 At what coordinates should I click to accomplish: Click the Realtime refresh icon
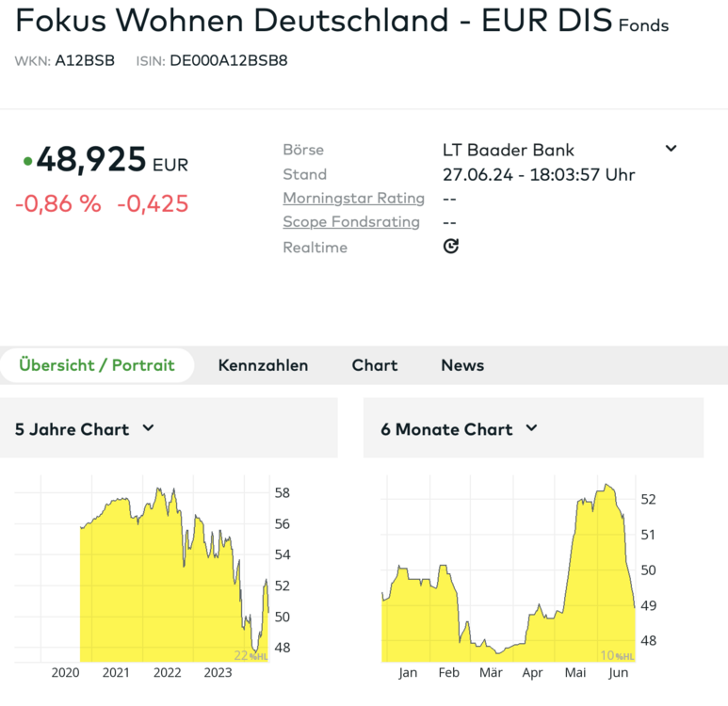(451, 247)
